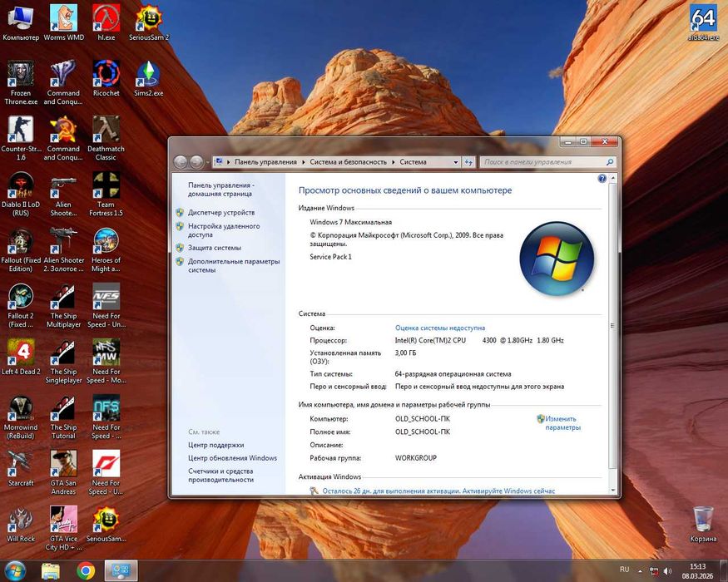Select aida64.exe desktop icon
This screenshot has height=582, width=728.
[703, 22]
